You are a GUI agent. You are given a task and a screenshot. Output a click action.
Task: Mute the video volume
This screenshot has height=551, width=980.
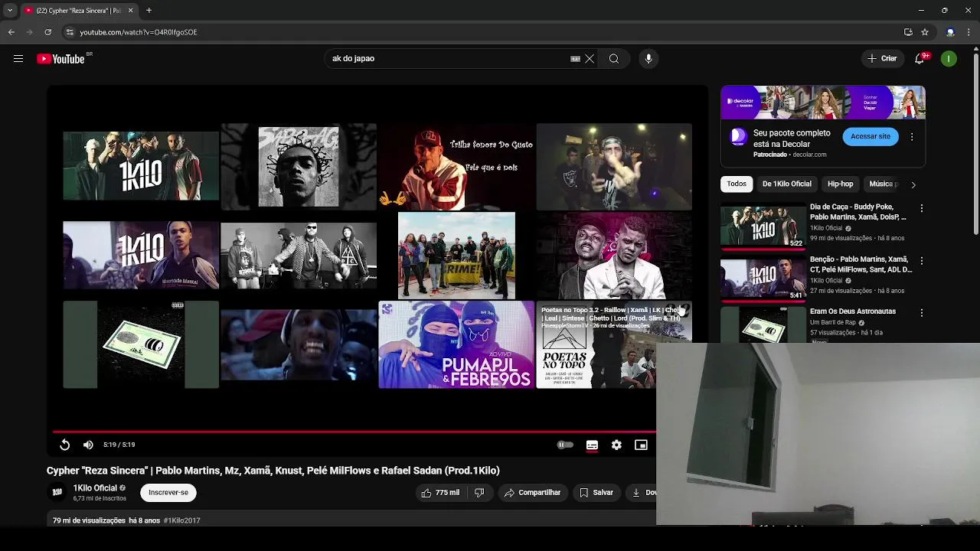tap(88, 445)
